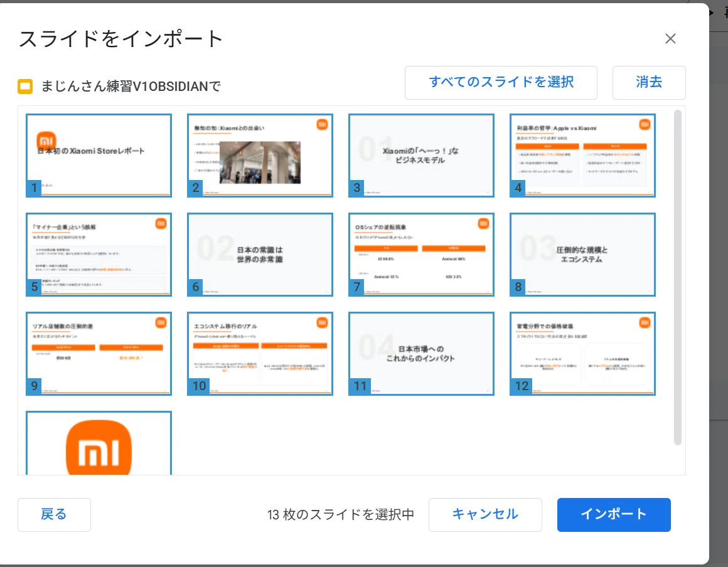
Task: Select slide 4 Apple vs Xiaomi thumbnail
Action: [x=582, y=156]
